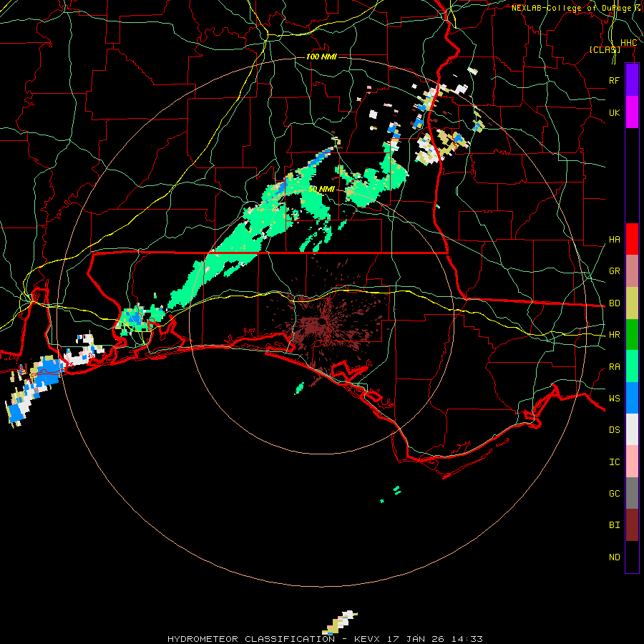This screenshot has height=644, width=644.
Task: Click the UK legend label
Action: coord(614,112)
